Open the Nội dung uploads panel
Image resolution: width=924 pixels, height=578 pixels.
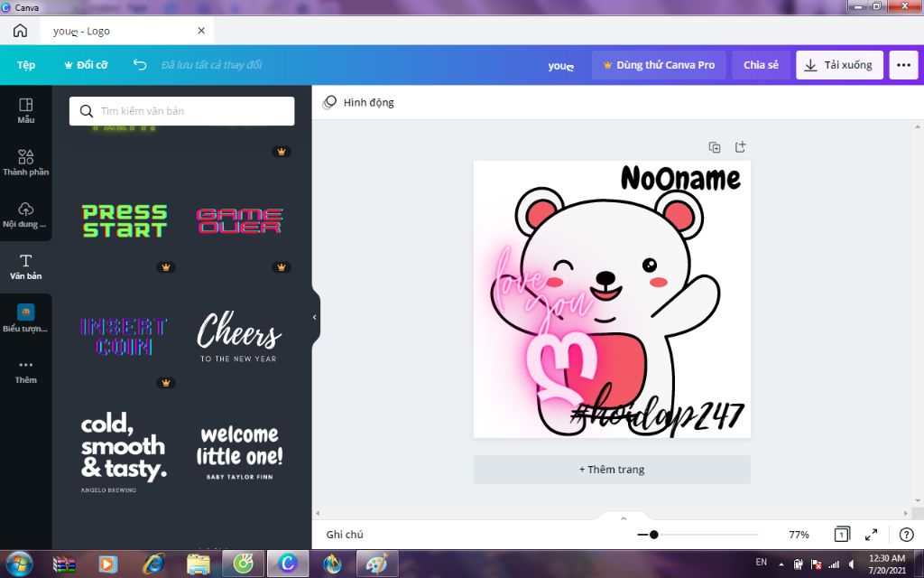(26, 215)
